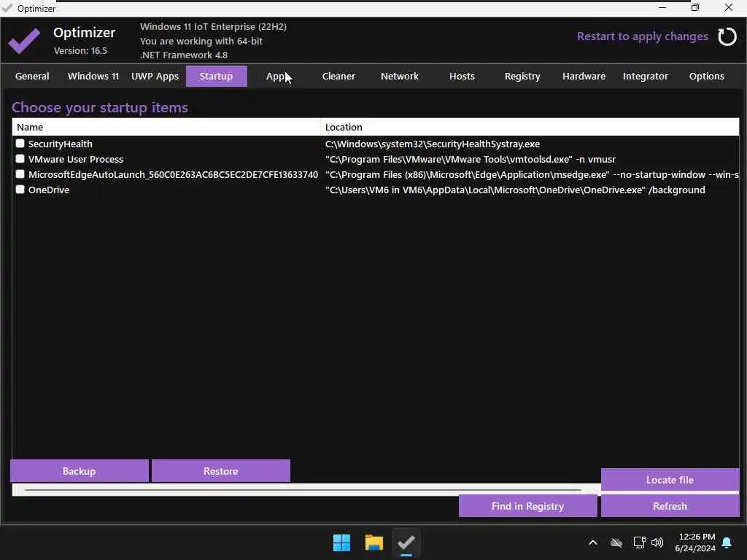This screenshot has height=560, width=747.
Task: Click the Location column header
Action: (530, 127)
